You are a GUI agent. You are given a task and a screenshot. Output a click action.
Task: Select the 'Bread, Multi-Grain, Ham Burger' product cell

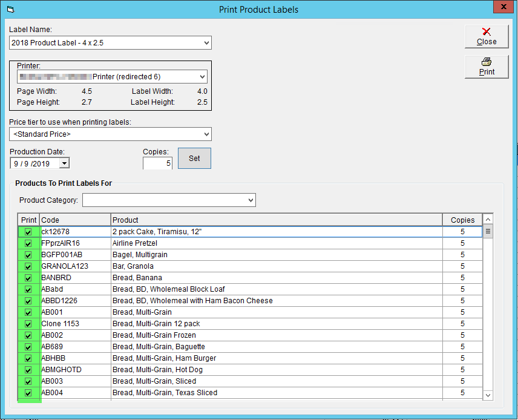pos(277,358)
